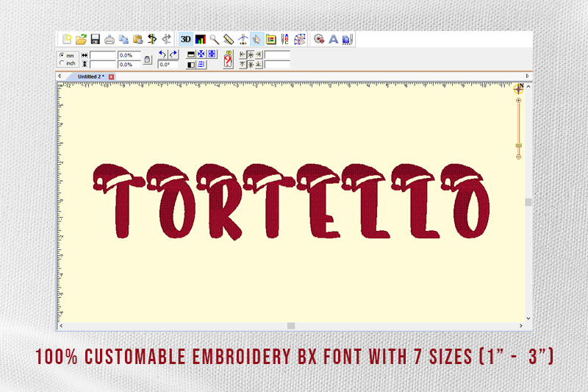Viewport: 588px width, 392px height.
Task: Click the height input field
Action: (x=102, y=65)
